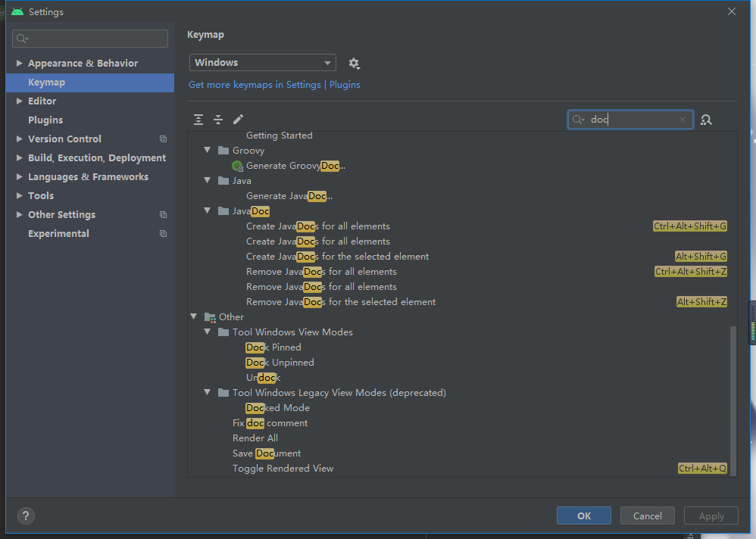Close the Settings dialog window

pos(732,11)
